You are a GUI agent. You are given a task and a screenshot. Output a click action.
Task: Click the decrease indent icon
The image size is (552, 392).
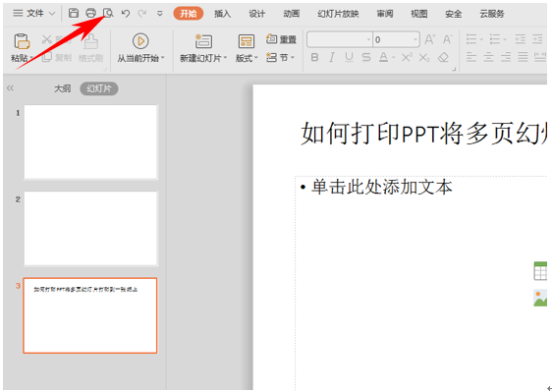(x=521, y=39)
